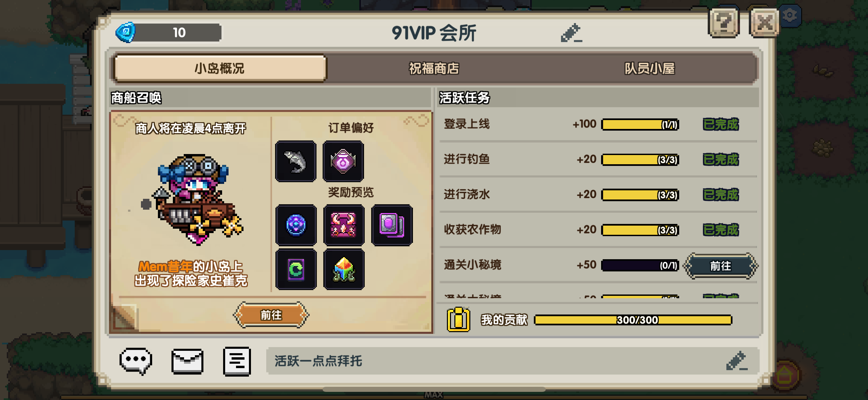Screen dimensions: 868x400
Task: Click the blue gem currency icon
Action: (x=126, y=32)
